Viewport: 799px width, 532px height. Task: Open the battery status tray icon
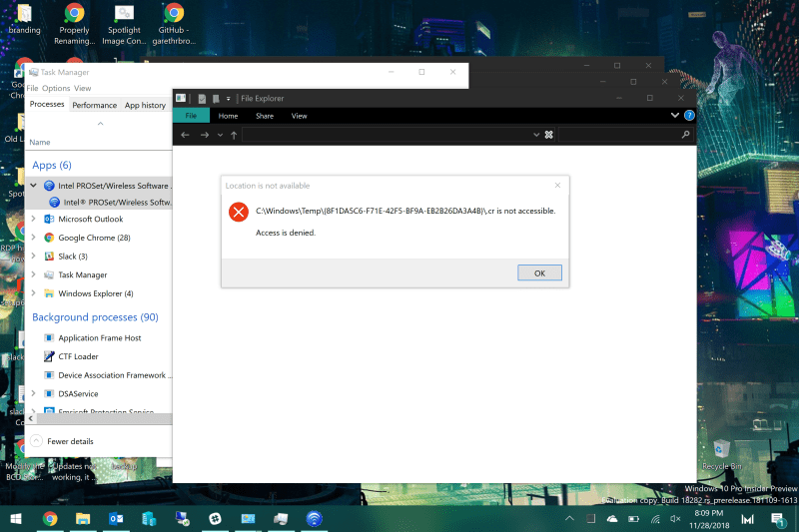(x=633, y=519)
